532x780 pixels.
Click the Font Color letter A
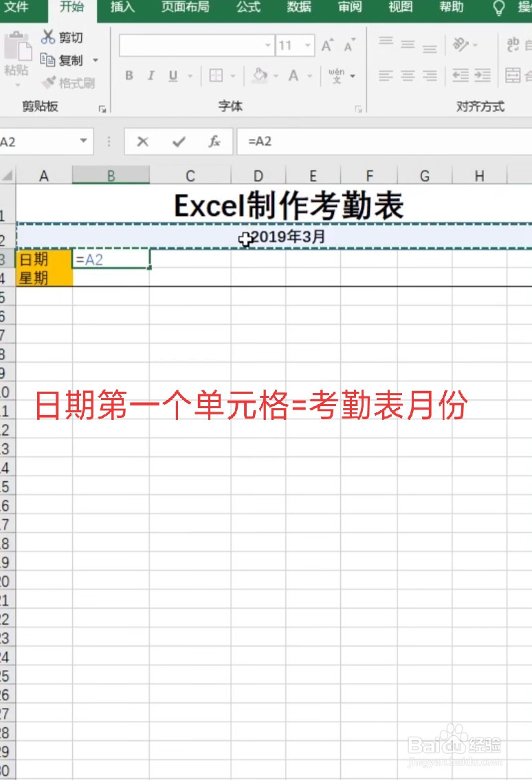click(x=293, y=76)
